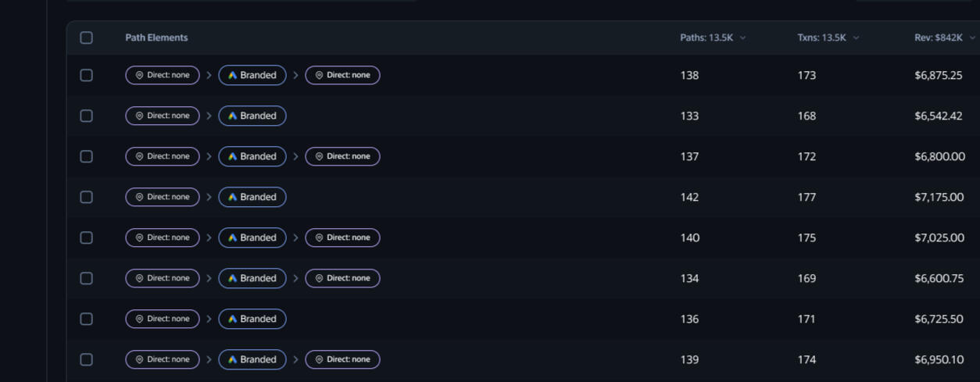Open the Rev: $842K column dropdown
Image resolution: width=980 pixels, height=382 pixels.
972,37
